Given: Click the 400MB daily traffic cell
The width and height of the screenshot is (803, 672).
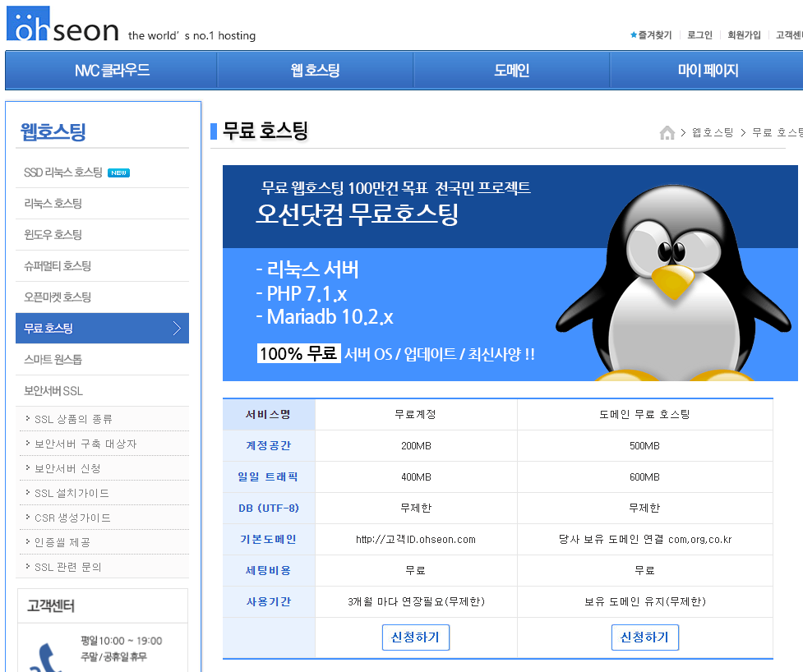Looking at the screenshot, I should [x=416, y=477].
